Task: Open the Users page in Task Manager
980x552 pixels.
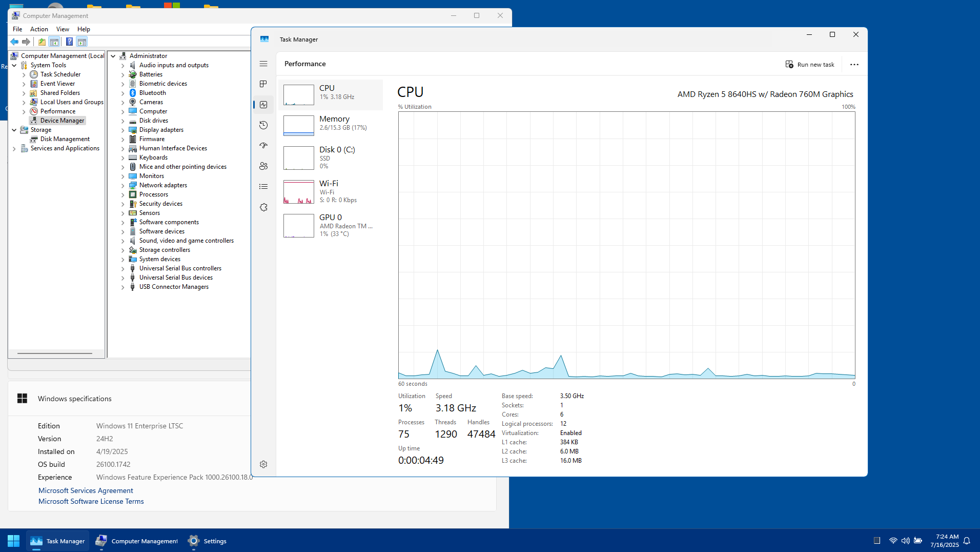Action: point(263,166)
